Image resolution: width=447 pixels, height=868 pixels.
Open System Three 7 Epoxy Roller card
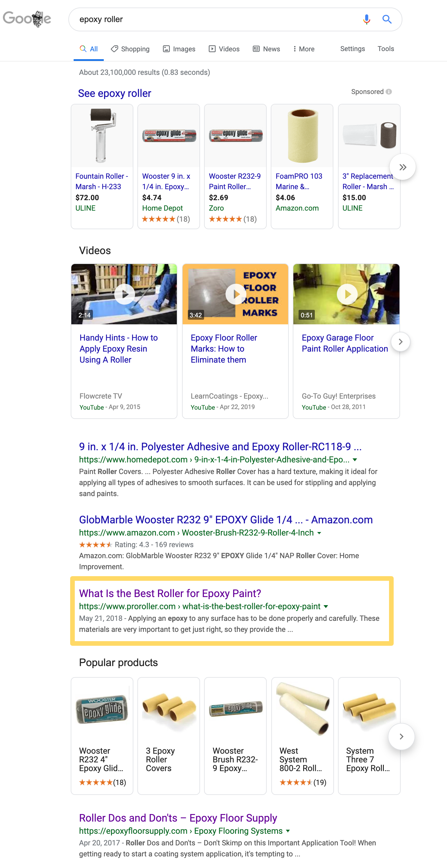pyautogui.click(x=369, y=736)
